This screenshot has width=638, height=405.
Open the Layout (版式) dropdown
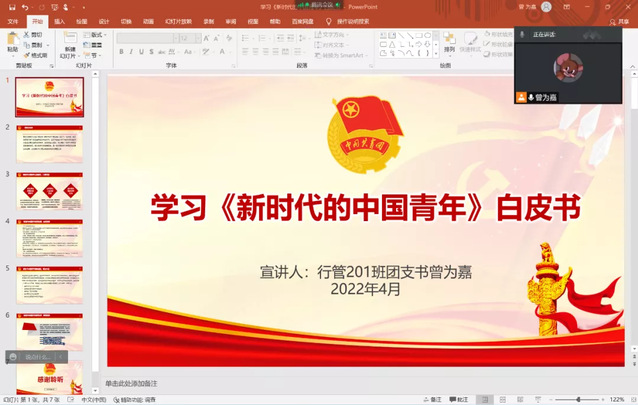pos(95,35)
